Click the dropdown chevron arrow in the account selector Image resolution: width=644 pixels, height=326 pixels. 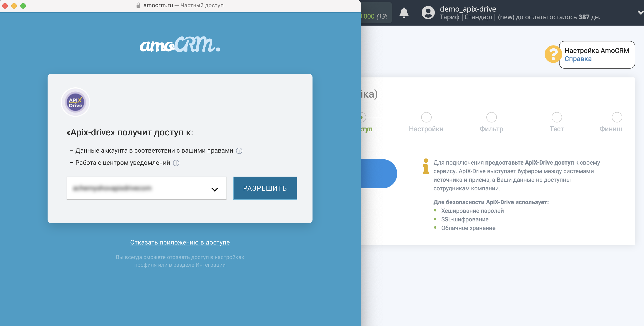(x=214, y=189)
